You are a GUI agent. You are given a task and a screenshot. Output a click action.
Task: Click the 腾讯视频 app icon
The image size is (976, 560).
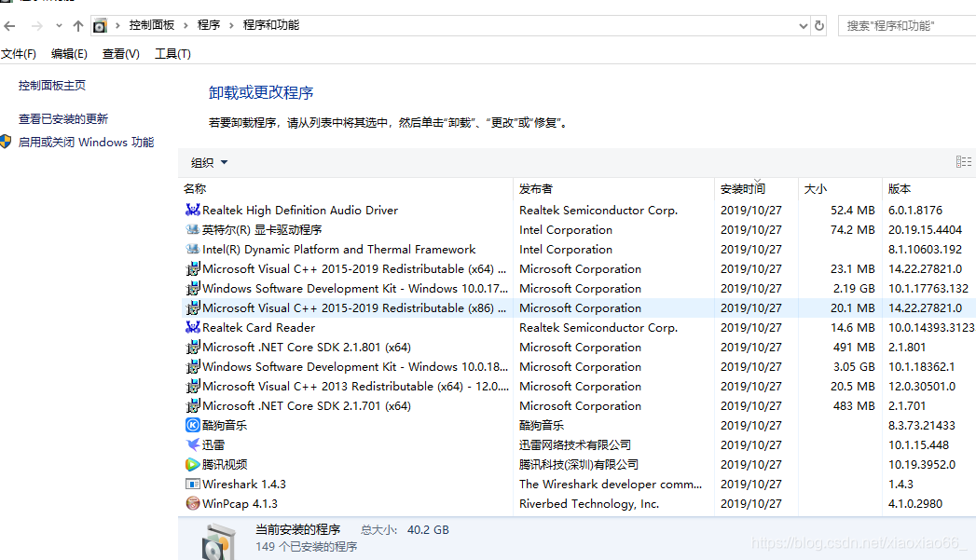193,464
